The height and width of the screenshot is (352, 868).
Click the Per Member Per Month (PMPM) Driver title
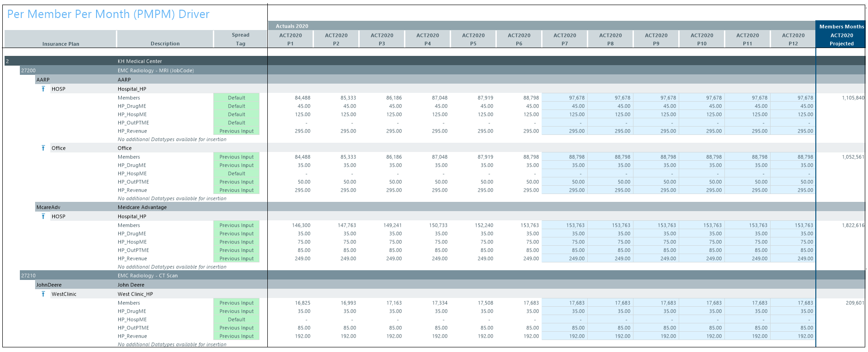coord(108,14)
